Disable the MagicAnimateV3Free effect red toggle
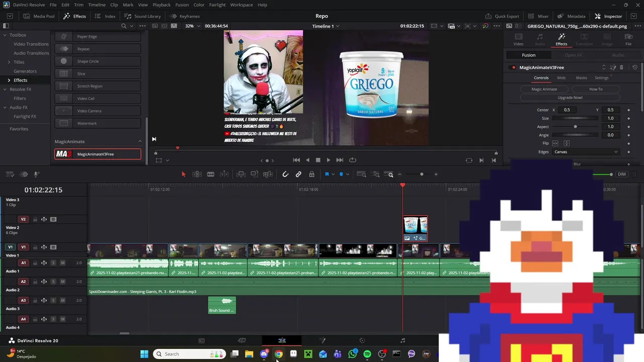The image size is (644, 362). click(513, 67)
